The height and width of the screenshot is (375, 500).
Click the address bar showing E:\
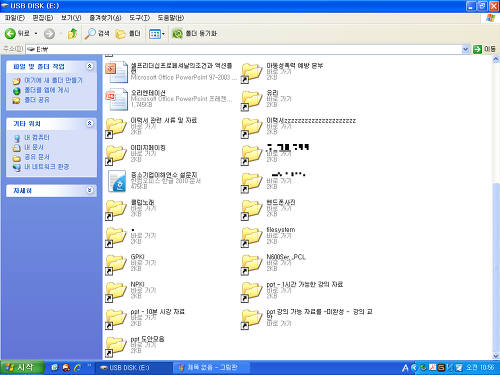243,49
